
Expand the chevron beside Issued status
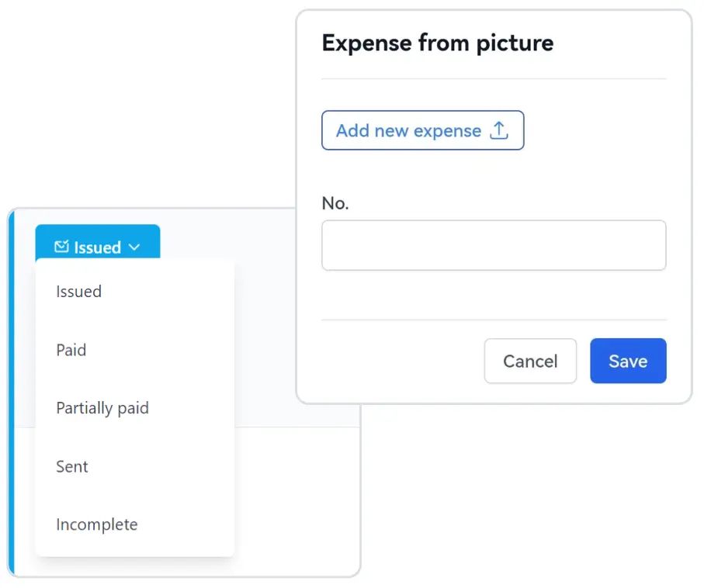click(x=134, y=247)
